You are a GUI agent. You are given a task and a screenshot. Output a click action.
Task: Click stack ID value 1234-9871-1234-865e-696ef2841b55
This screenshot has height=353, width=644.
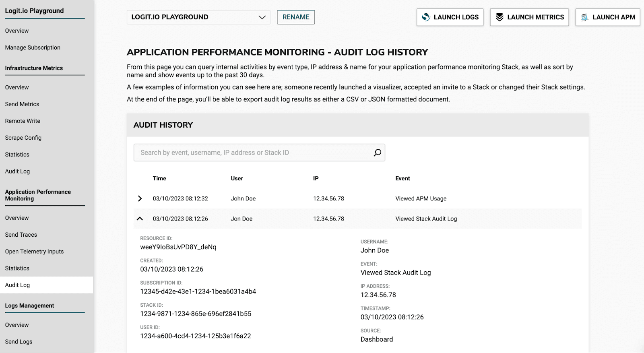pyautogui.click(x=196, y=314)
